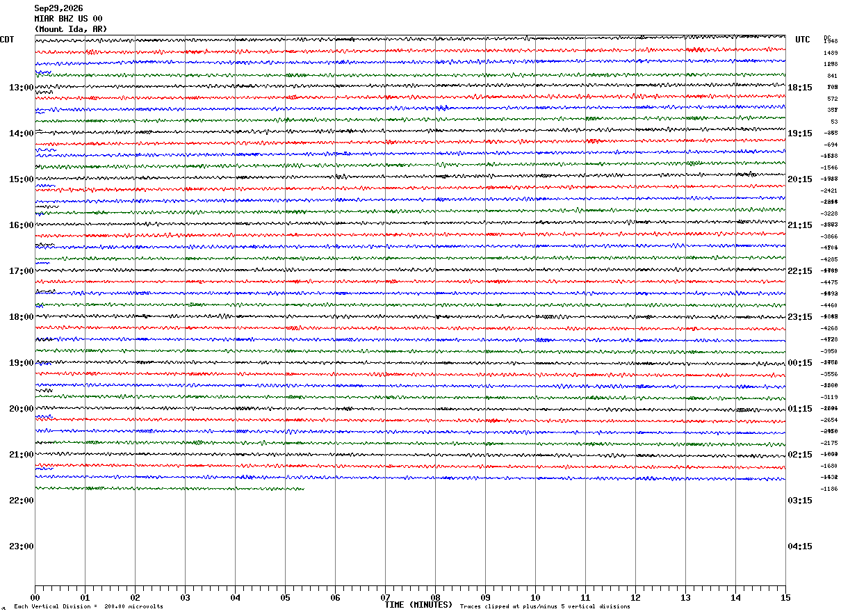Select the 22:00 CDT row label
This screenshot has width=841, height=616.
[21, 501]
